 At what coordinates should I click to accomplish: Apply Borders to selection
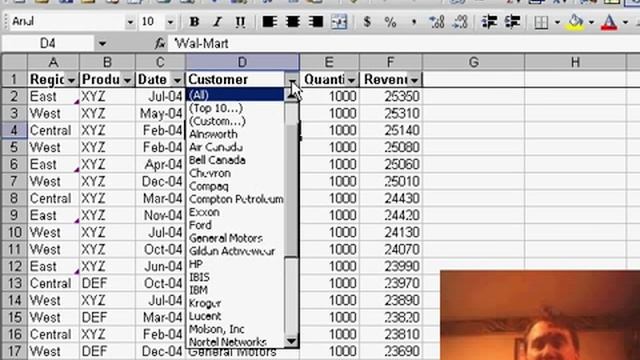tap(541, 22)
